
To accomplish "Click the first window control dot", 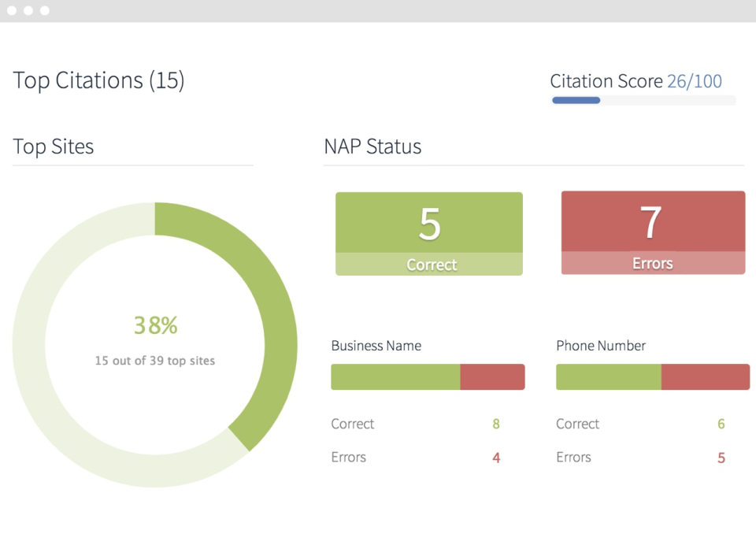I will click(x=12, y=10).
